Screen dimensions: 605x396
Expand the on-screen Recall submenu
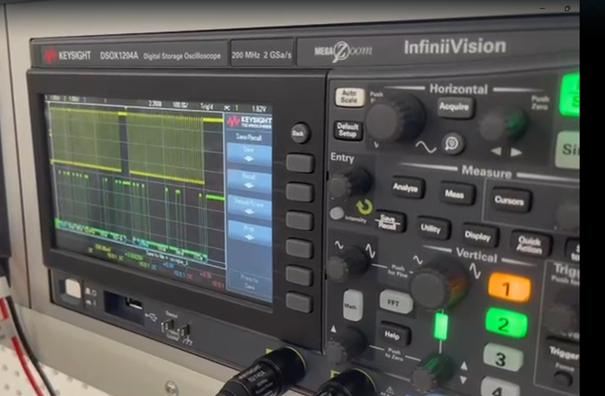pyautogui.click(x=249, y=181)
